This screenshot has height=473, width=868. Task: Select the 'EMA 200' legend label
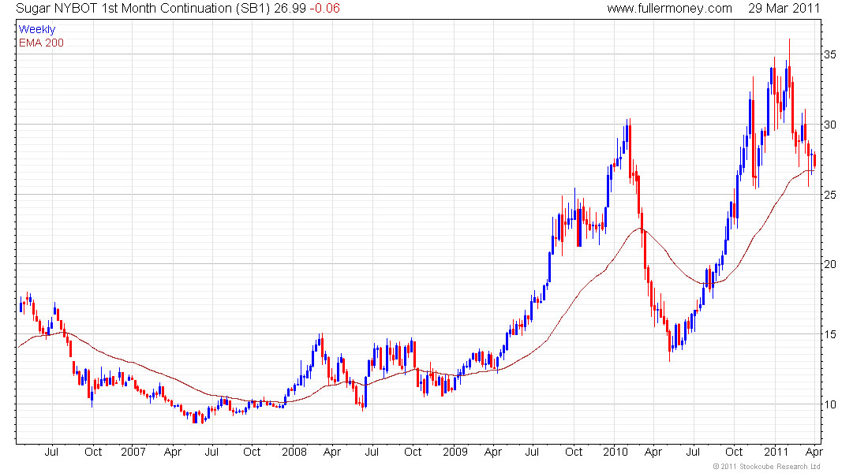tap(41, 43)
